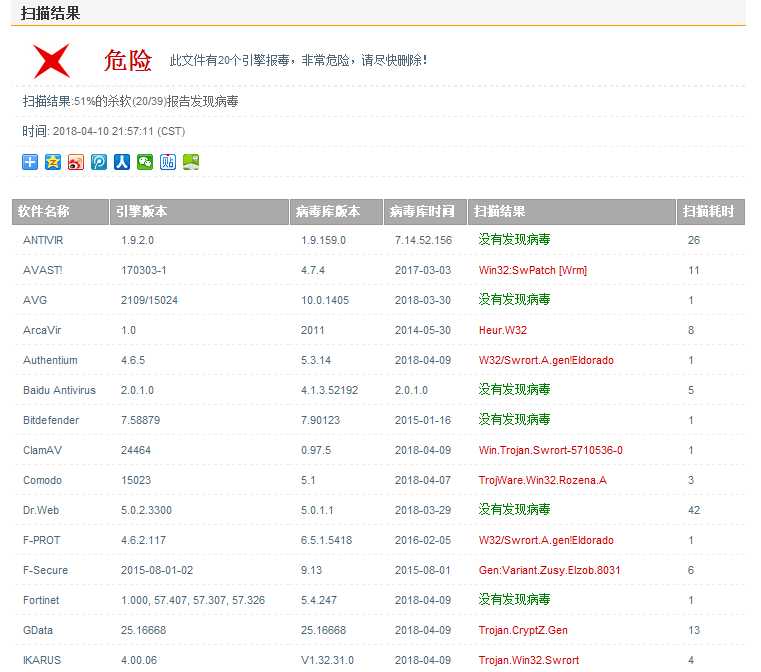Share to WeChat via green chat icon
The image size is (761, 672).
point(145,162)
